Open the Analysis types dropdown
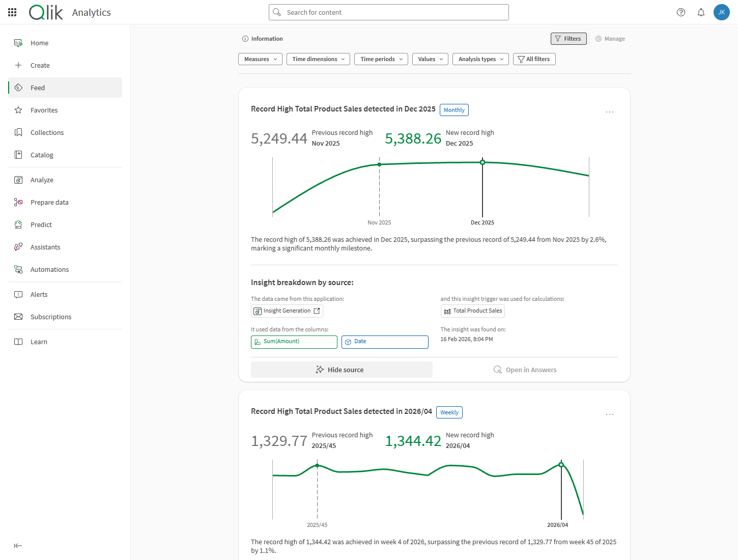This screenshot has width=738, height=560. coord(480,59)
